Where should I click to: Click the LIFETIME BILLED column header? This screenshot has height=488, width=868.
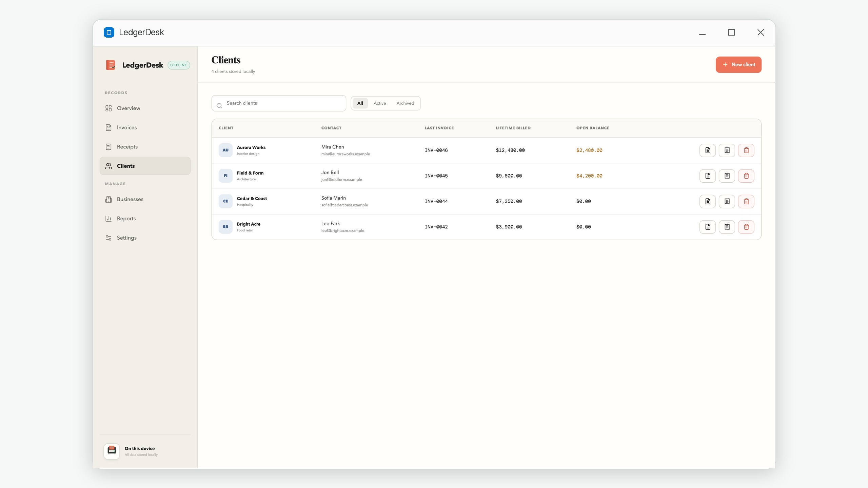click(513, 128)
